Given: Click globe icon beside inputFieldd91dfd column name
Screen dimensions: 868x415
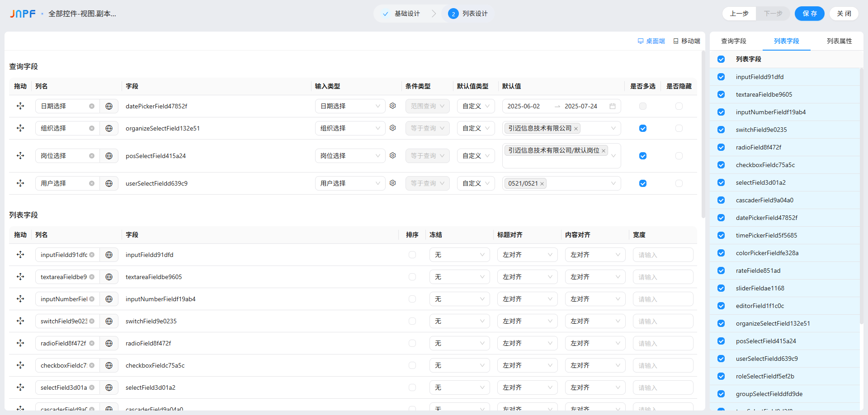Looking at the screenshot, I should (x=109, y=255).
